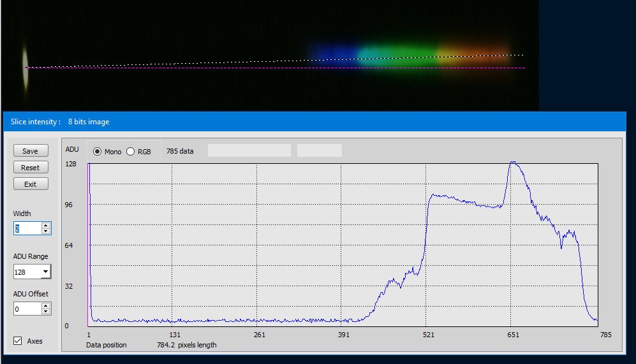Toggle the Axes checkbox
Viewport: 636px width, 364px height.
[x=17, y=341]
